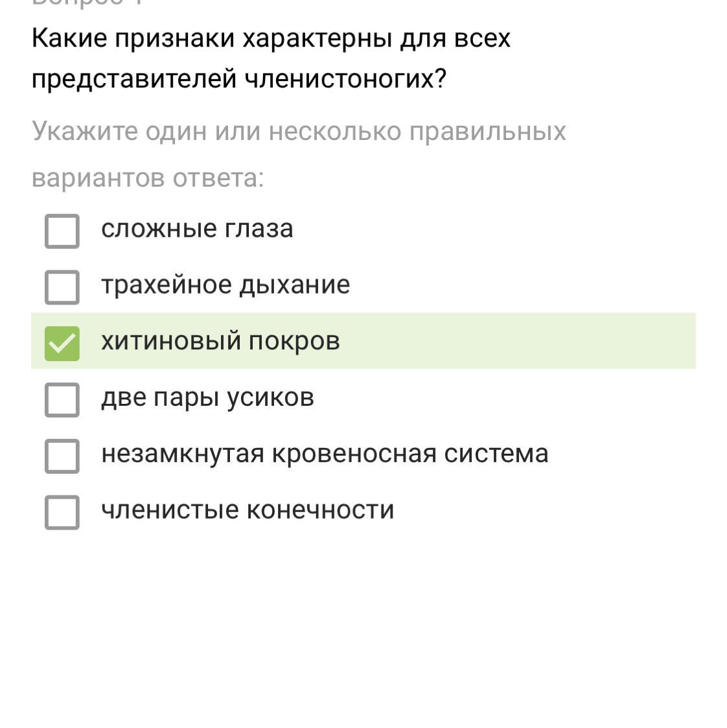Screen dimensions: 727x728
Task: Enable the 'две пары усиков' checkbox
Action: (x=62, y=400)
